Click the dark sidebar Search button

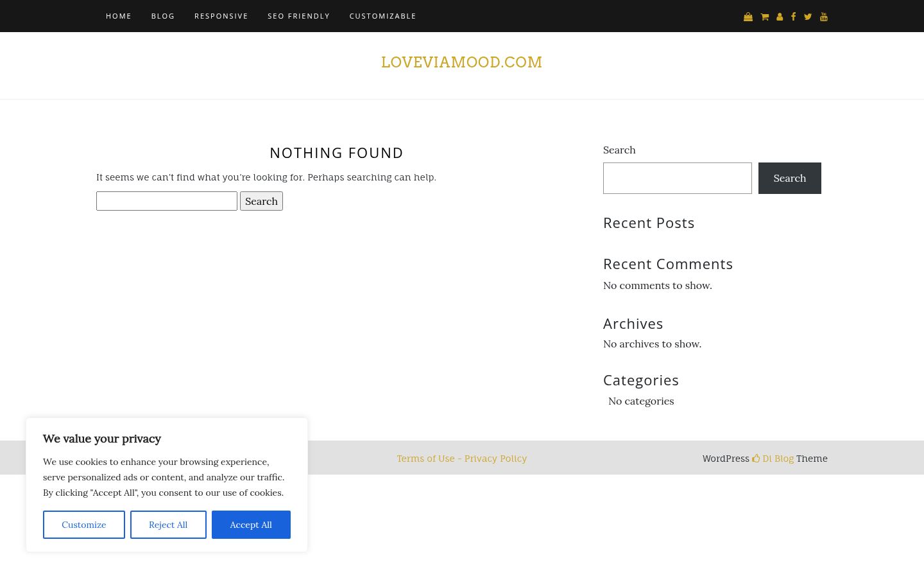[x=790, y=178]
